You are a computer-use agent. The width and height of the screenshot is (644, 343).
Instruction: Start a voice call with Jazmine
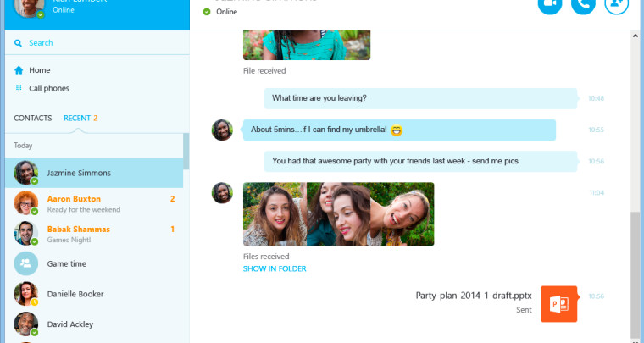(x=583, y=4)
